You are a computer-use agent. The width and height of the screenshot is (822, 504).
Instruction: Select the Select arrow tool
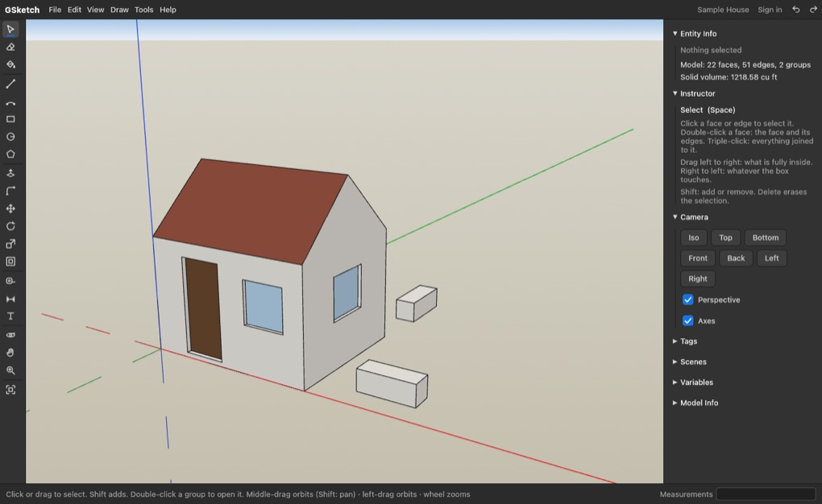10,29
